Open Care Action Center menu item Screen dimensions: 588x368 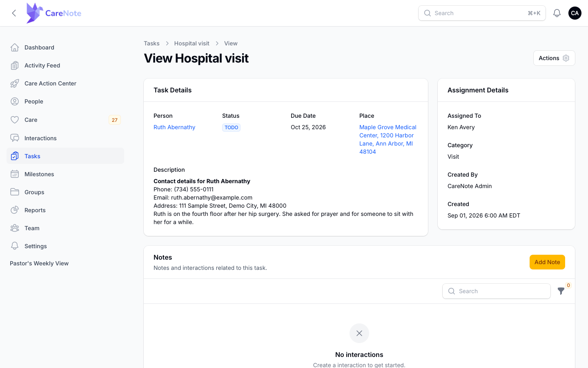(x=65, y=83)
